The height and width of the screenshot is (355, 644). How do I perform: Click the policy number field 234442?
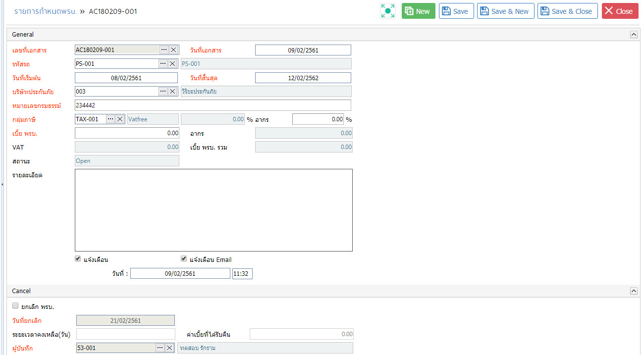click(x=213, y=105)
